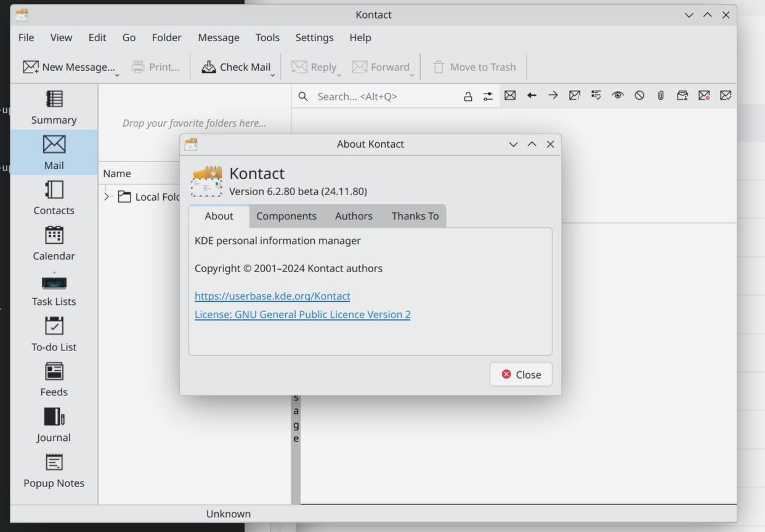Click the Unknown status bar text

(x=229, y=514)
